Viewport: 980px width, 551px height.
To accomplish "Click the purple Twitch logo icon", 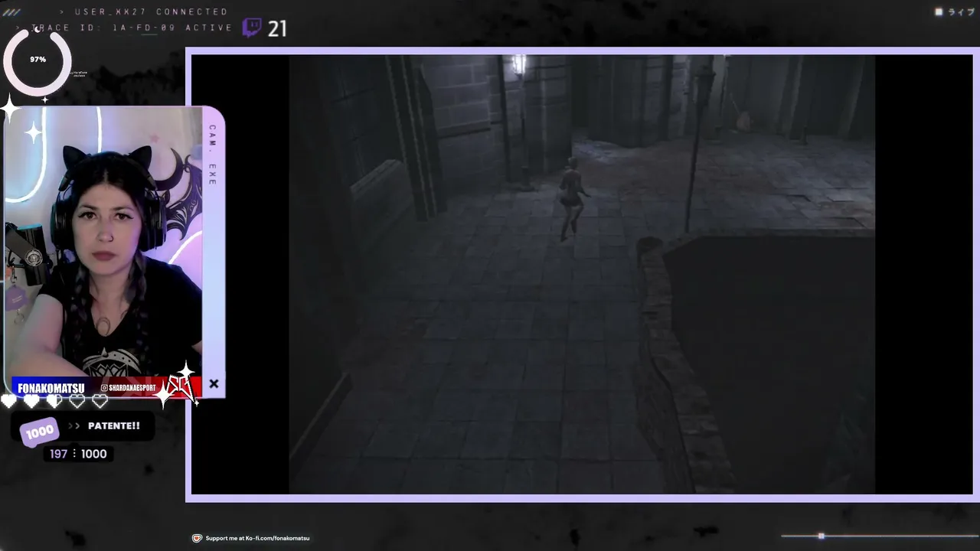I will pos(252,28).
